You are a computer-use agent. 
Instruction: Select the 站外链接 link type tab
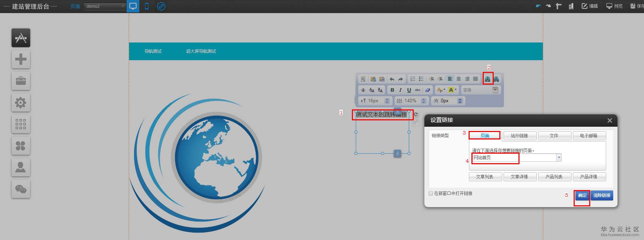point(519,136)
